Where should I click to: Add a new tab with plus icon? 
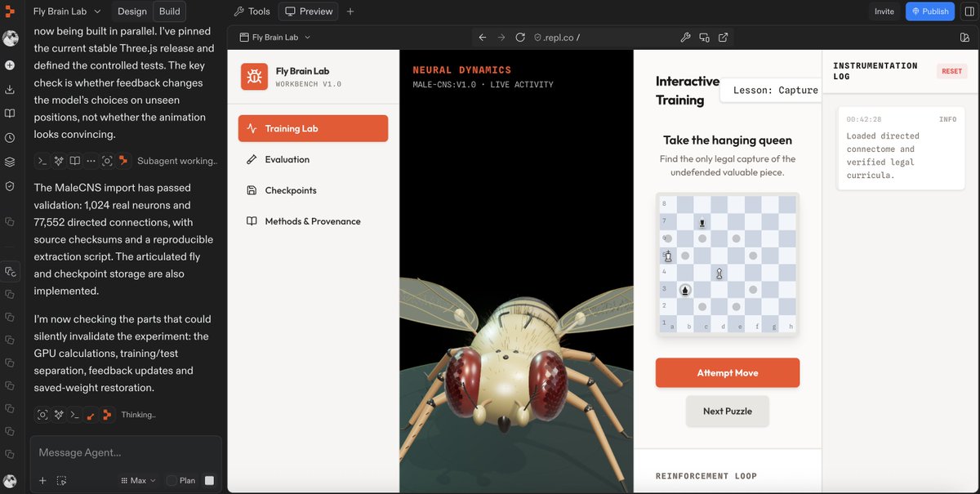[x=350, y=11]
